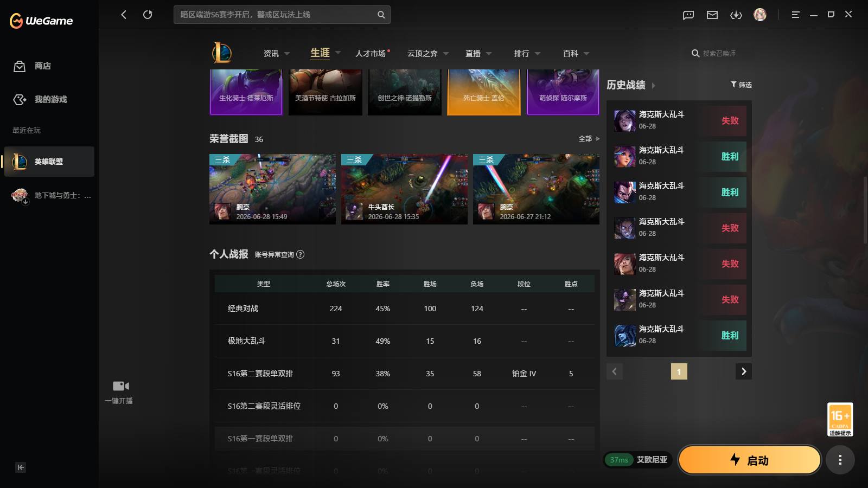868x488 pixels.
Task: Click the League of Legends logo
Action: pos(222,53)
